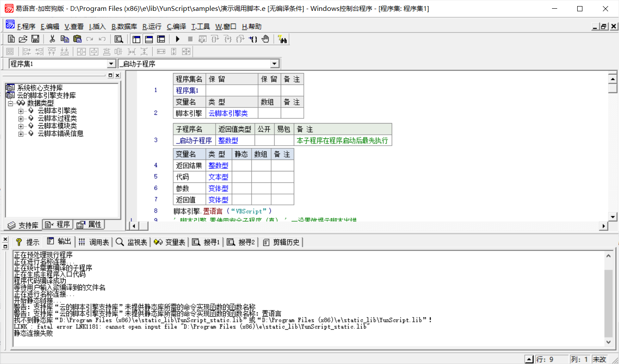Click the code editor's vertical scrollbar down arrow
This screenshot has width=619, height=364.
613,217
